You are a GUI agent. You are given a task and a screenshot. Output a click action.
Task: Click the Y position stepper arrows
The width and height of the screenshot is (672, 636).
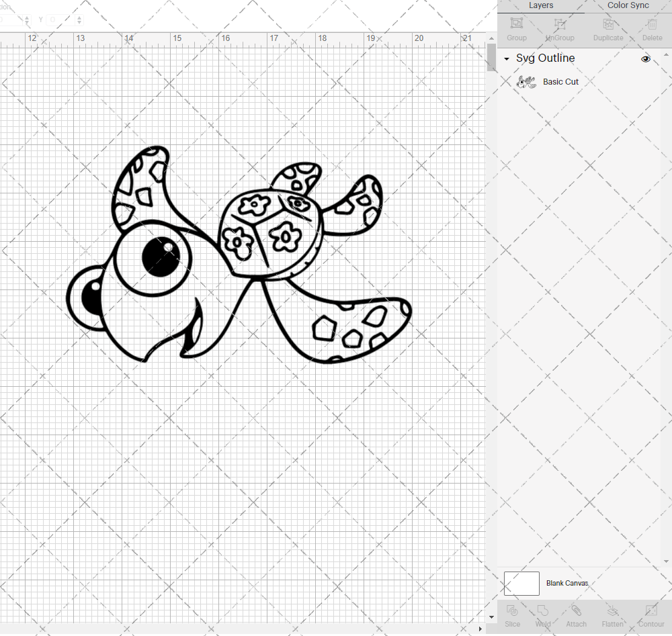(79, 19)
